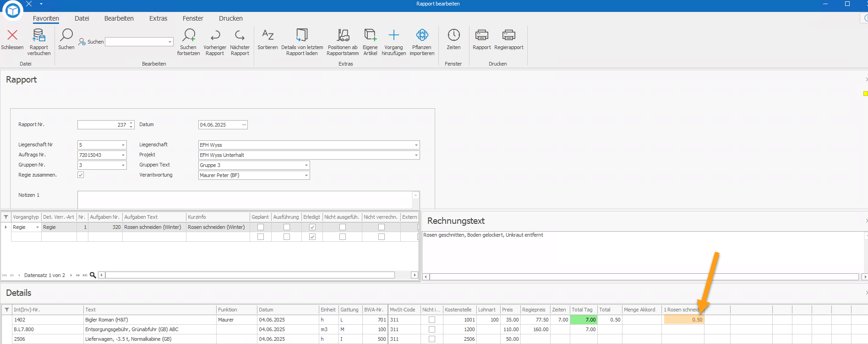Click the application logo in the title bar
The image size is (868, 344).
click(x=13, y=10)
